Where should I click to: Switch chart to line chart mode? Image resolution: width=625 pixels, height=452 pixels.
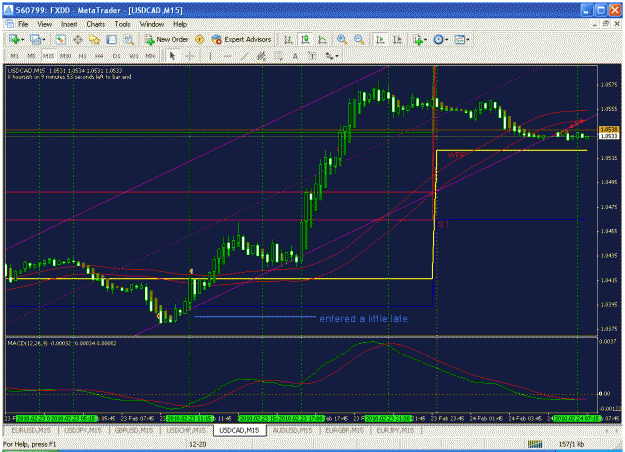[322, 39]
